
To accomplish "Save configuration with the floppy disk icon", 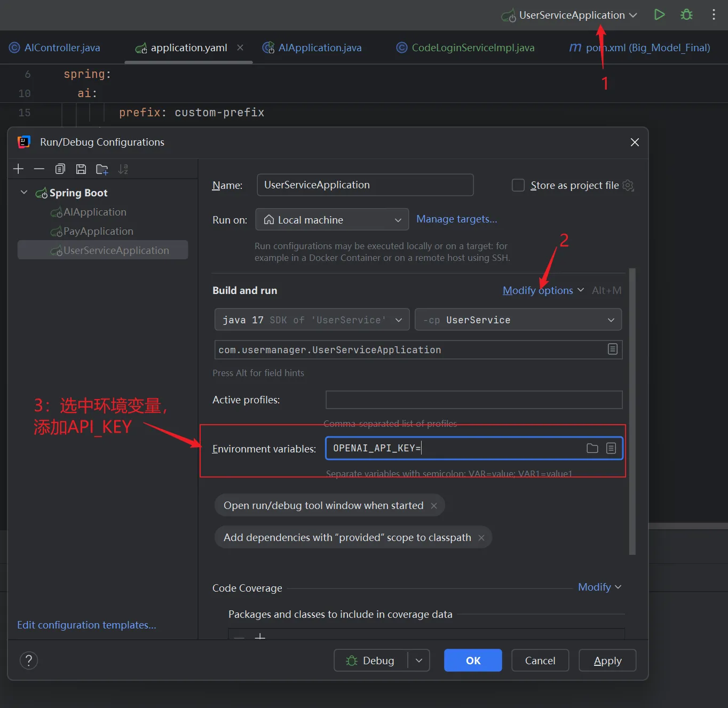I will (81, 169).
